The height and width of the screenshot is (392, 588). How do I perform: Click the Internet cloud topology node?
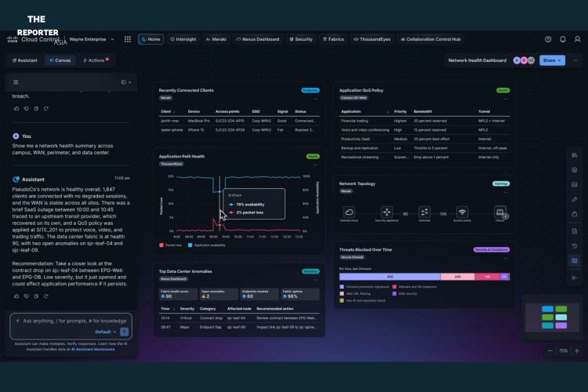tap(349, 212)
